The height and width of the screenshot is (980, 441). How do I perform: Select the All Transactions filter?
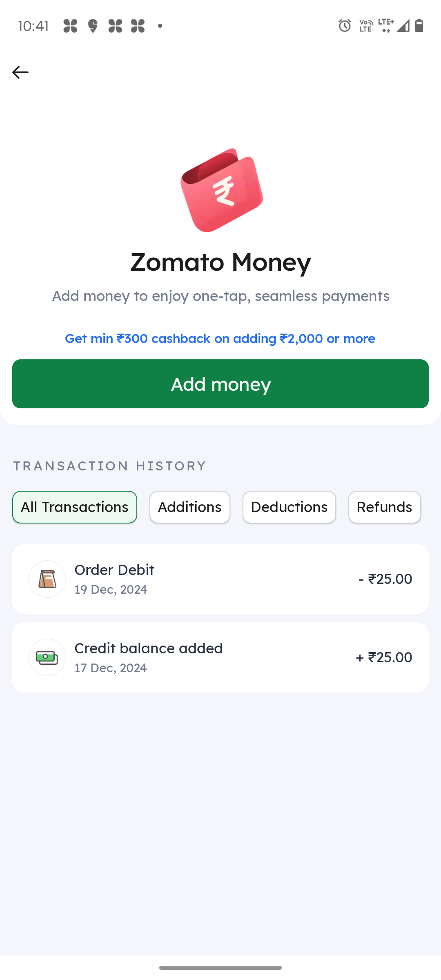[x=75, y=507]
